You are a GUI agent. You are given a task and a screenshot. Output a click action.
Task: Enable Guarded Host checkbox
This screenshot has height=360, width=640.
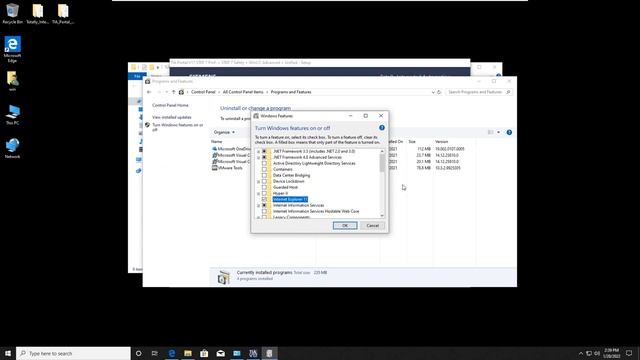coord(264,187)
